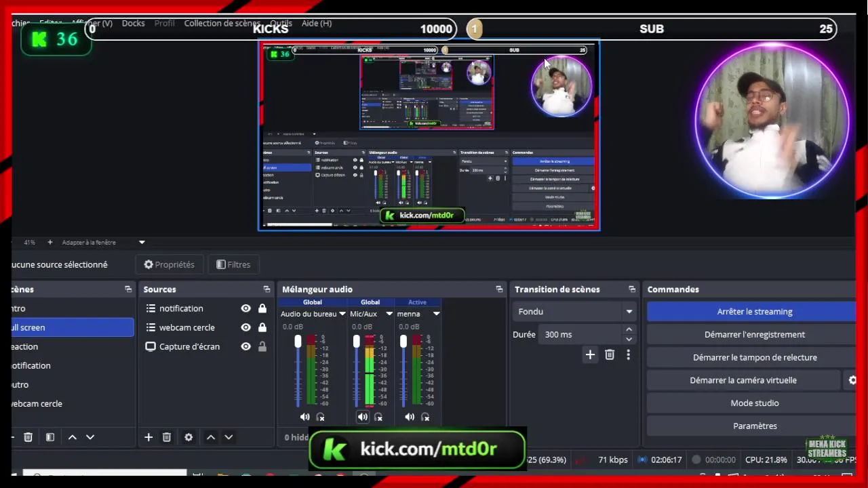
Task: Hide the notification source
Action: pos(245,308)
